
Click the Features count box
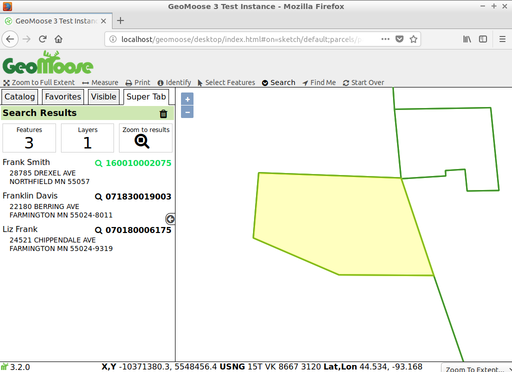[x=29, y=138]
